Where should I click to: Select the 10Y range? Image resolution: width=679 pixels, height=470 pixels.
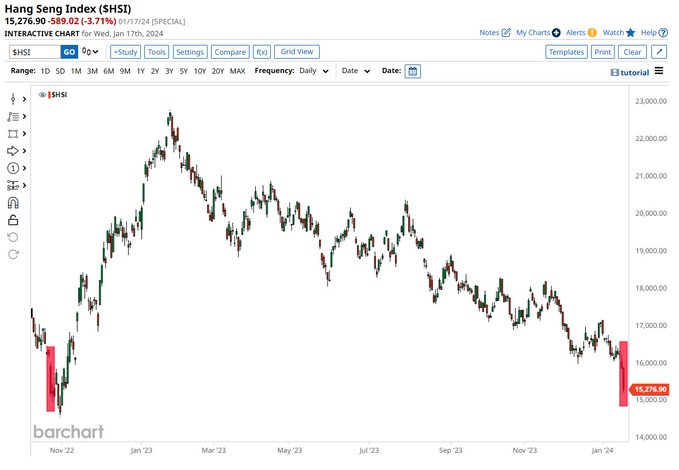[200, 71]
